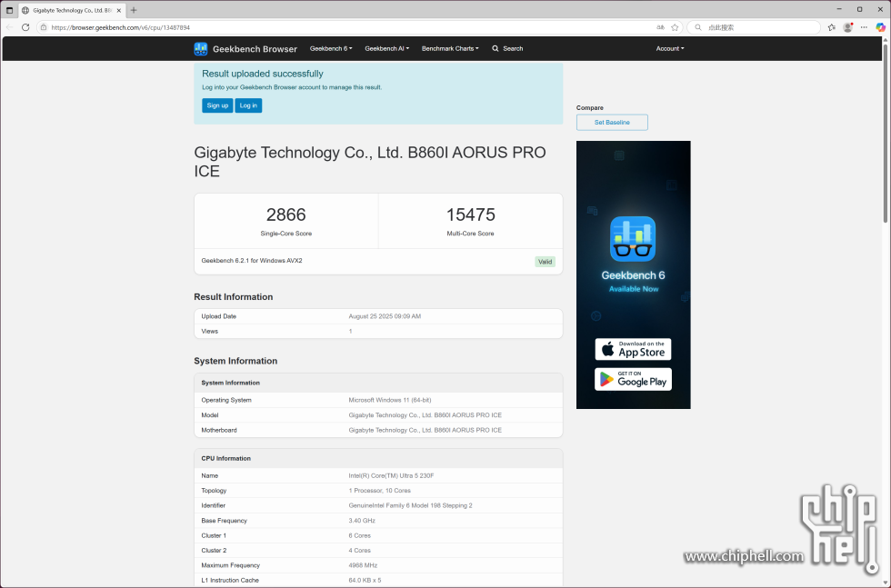The width and height of the screenshot is (891, 588).
Task: Expand the Geekbench 6 dropdown menu
Action: click(331, 49)
